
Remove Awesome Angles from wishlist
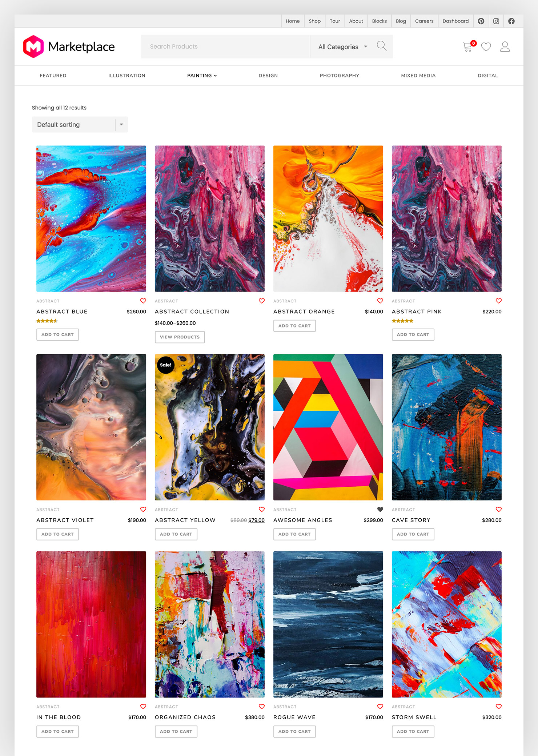click(x=380, y=510)
